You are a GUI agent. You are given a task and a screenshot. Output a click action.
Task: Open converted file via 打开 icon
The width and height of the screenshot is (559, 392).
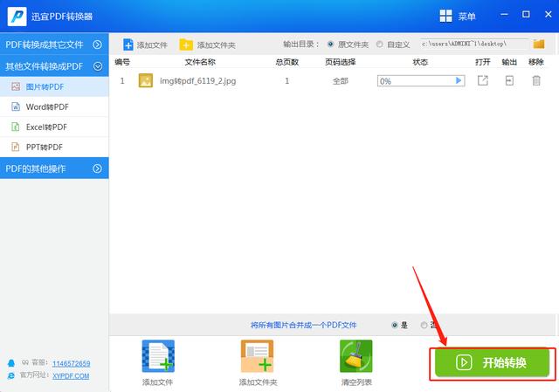[x=483, y=80]
